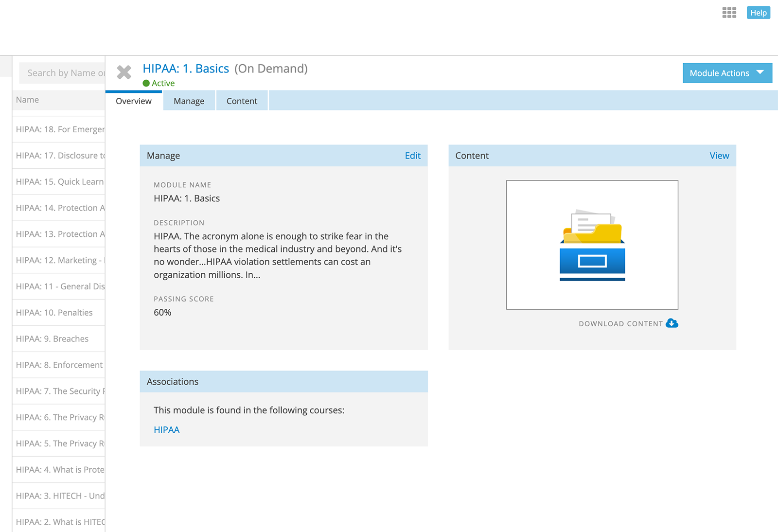Select HIPAA: 12. Marketing row
778x532 pixels.
(x=59, y=261)
